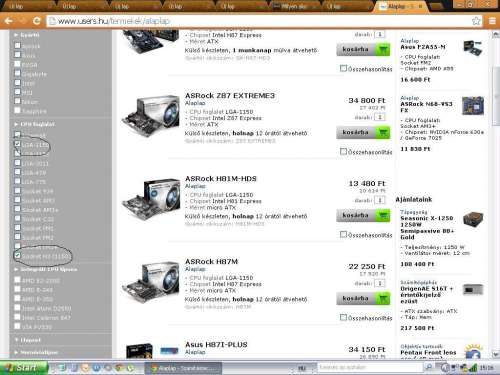500x375 pixels.
Task: Click the ASRock H87M product image
Action: [151, 282]
